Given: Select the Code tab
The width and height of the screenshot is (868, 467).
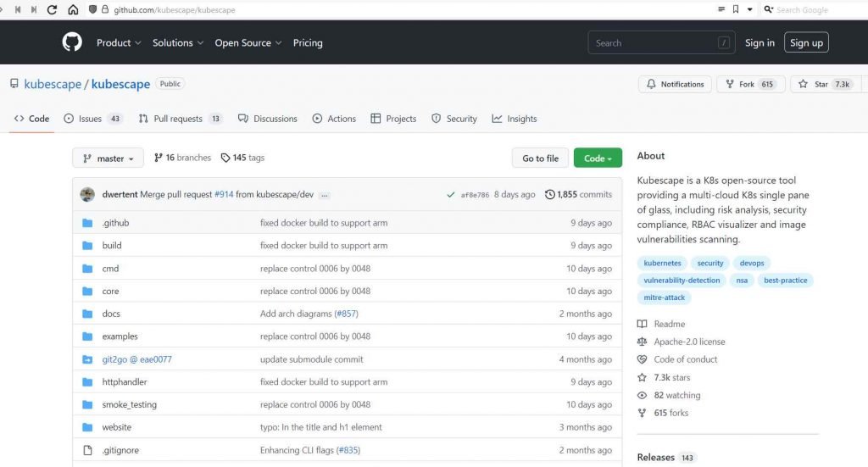Looking at the screenshot, I should 31,119.
